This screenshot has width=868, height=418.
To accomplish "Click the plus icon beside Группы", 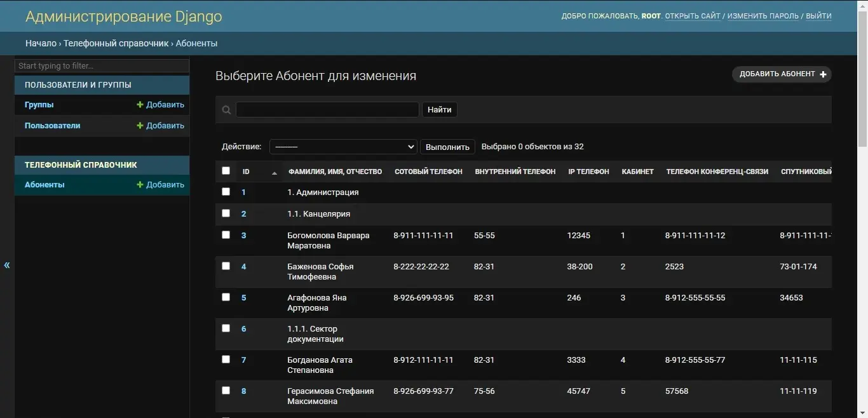I will pos(140,105).
